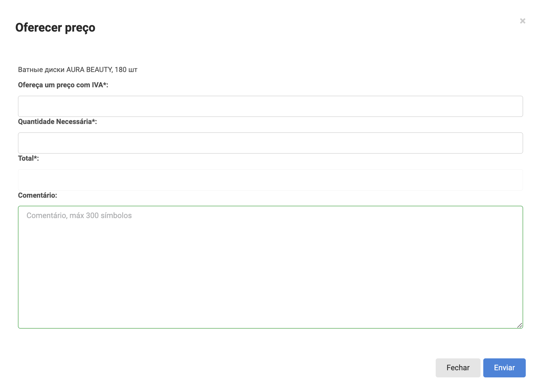This screenshot has width=539, height=392.
Task: Click the asterisk after Quantidade Necessária
Action: click(93, 121)
